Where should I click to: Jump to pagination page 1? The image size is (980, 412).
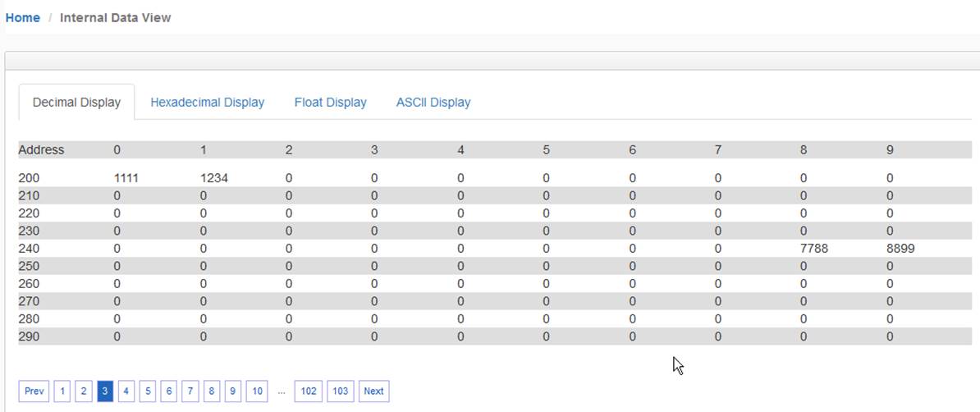click(x=62, y=391)
